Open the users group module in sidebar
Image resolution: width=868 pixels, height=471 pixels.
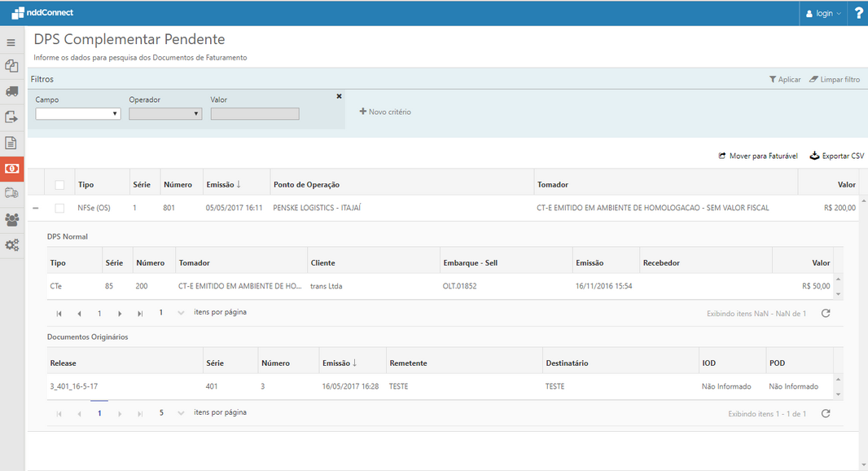click(x=11, y=220)
